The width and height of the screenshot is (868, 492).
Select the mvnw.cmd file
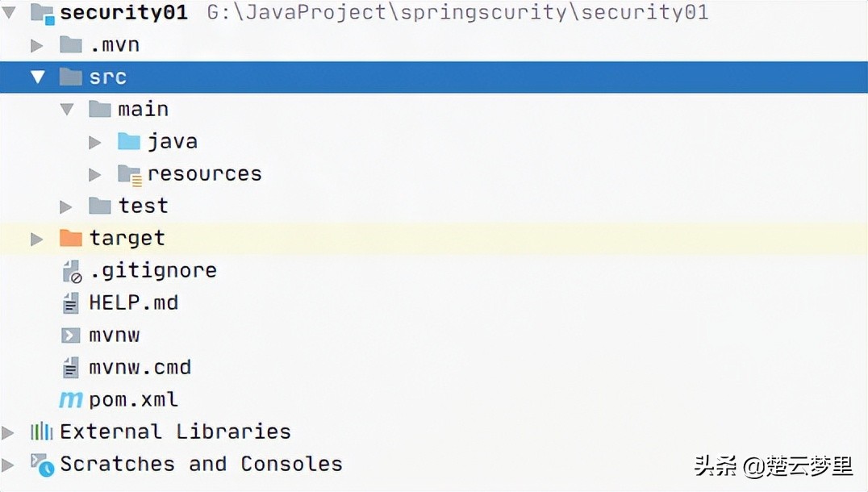click(x=140, y=367)
